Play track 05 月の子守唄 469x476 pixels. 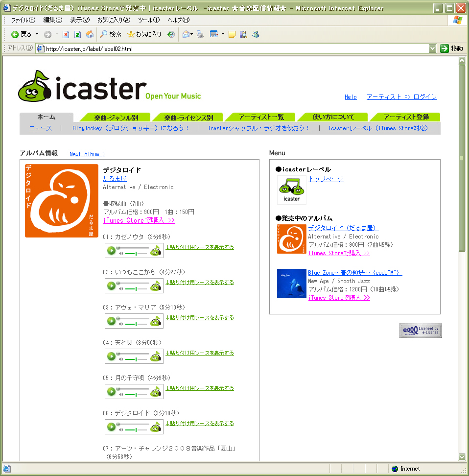[x=112, y=391]
